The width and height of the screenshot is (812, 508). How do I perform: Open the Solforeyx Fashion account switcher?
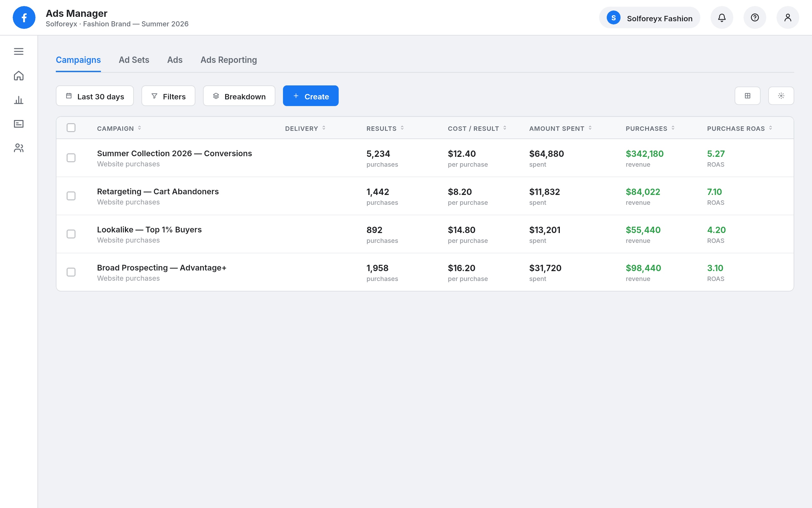[x=649, y=17]
